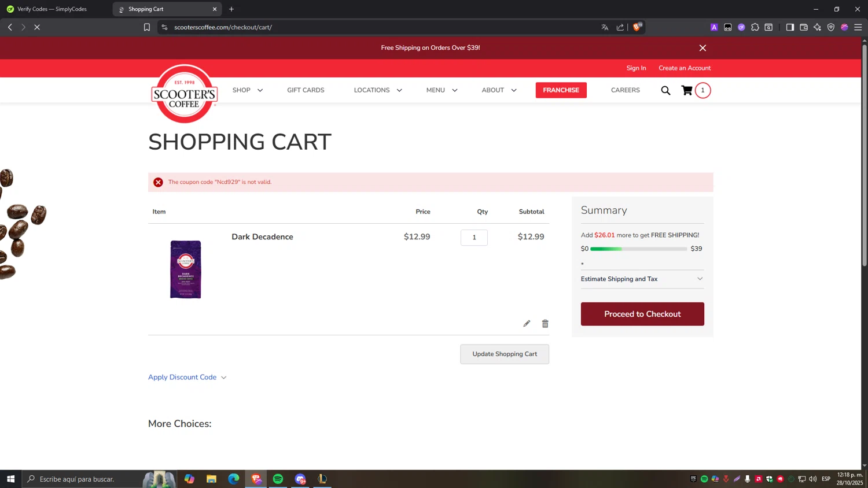The image size is (868, 488).
Task: Click the Scooter's Coffee logo
Action: point(184,94)
